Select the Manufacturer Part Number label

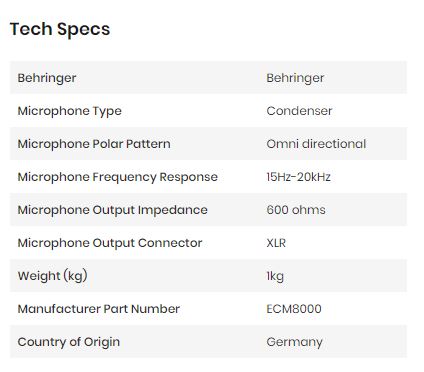[x=99, y=309]
